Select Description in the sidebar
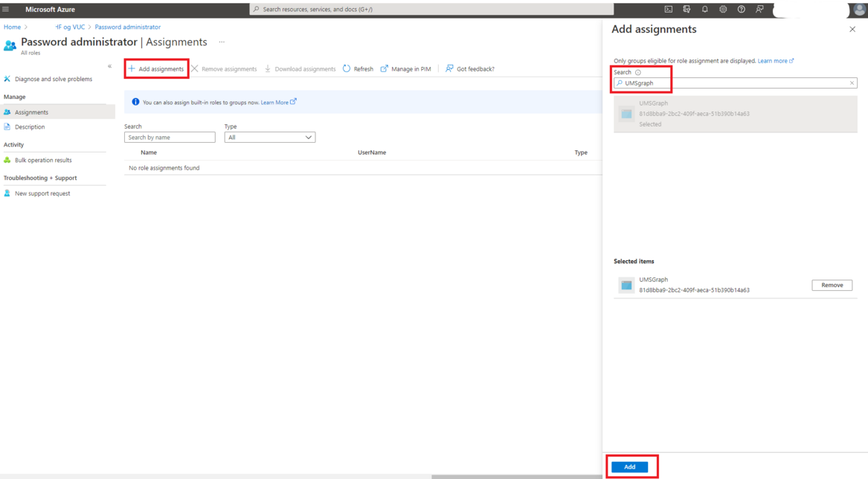This screenshot has width=868, height=479. [x=30, y=127]
